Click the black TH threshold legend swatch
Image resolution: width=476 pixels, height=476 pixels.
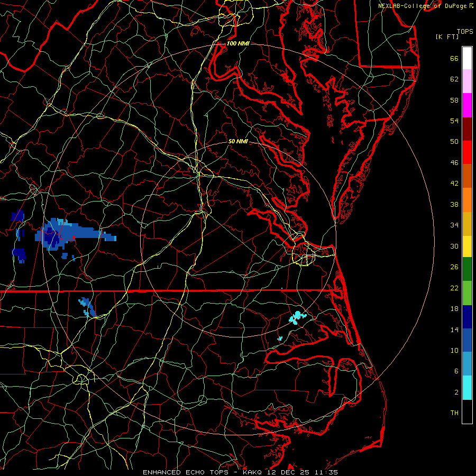click(467, 411)
